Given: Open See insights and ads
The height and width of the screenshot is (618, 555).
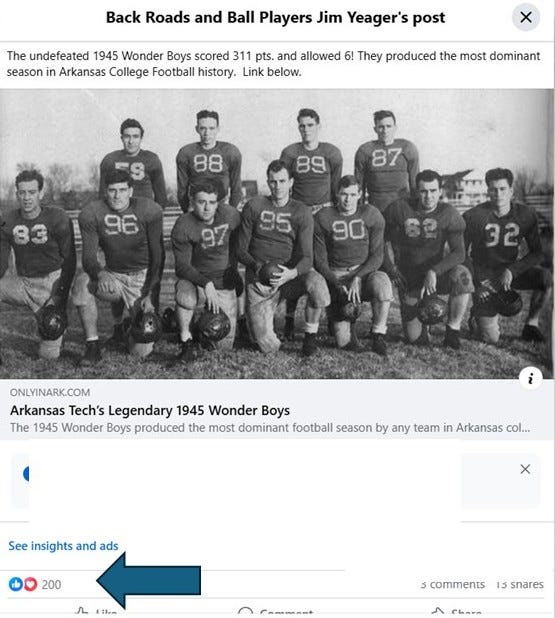Looking at the screenshot, I should click(63, 546).
